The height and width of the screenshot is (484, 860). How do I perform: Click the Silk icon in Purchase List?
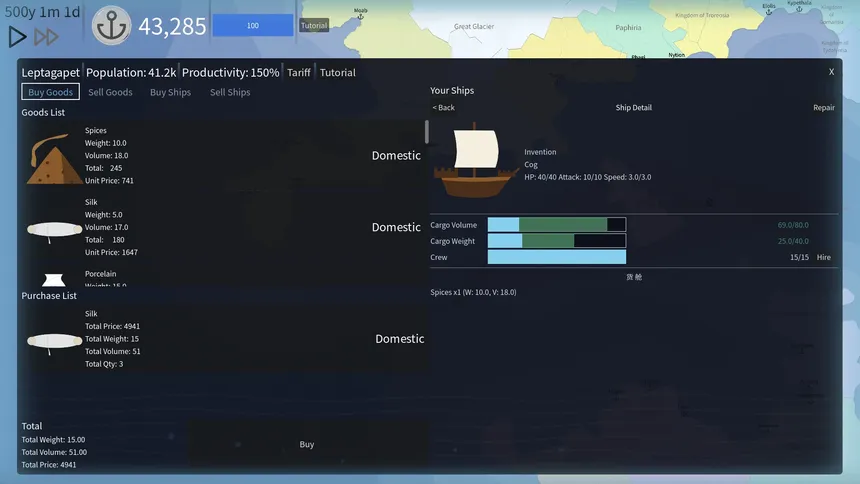pos(54,342)
